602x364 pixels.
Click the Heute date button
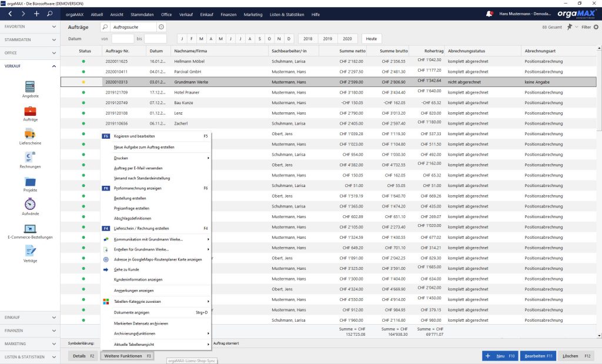coord(372,39)
